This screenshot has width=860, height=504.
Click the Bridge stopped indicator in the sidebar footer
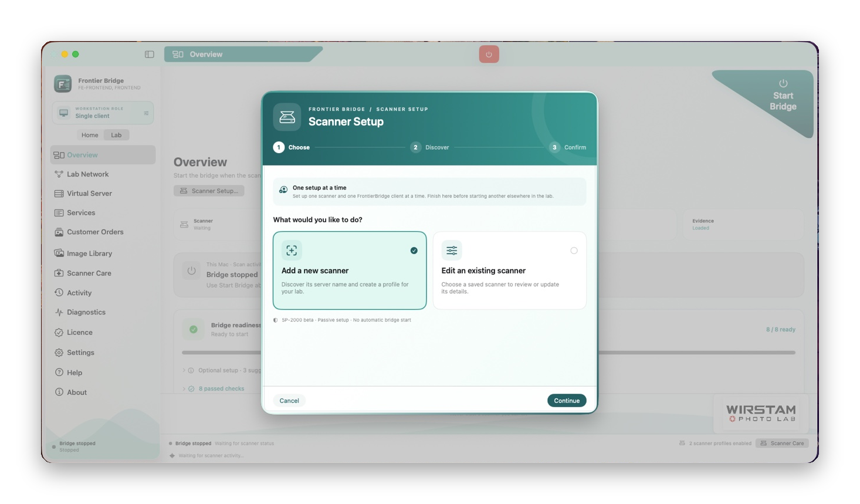pos(73,447)
